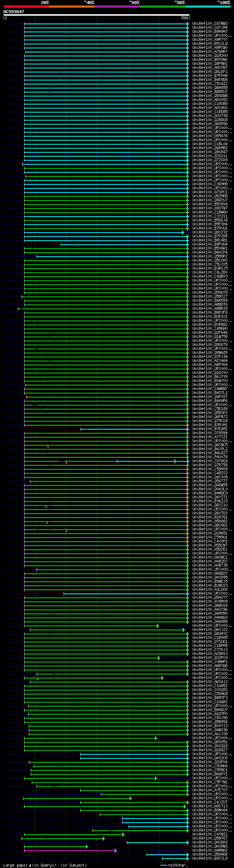Click hit label UniRef100_C5X4Z2
Viewport: 234px width, 868px height.
(210, 84)
